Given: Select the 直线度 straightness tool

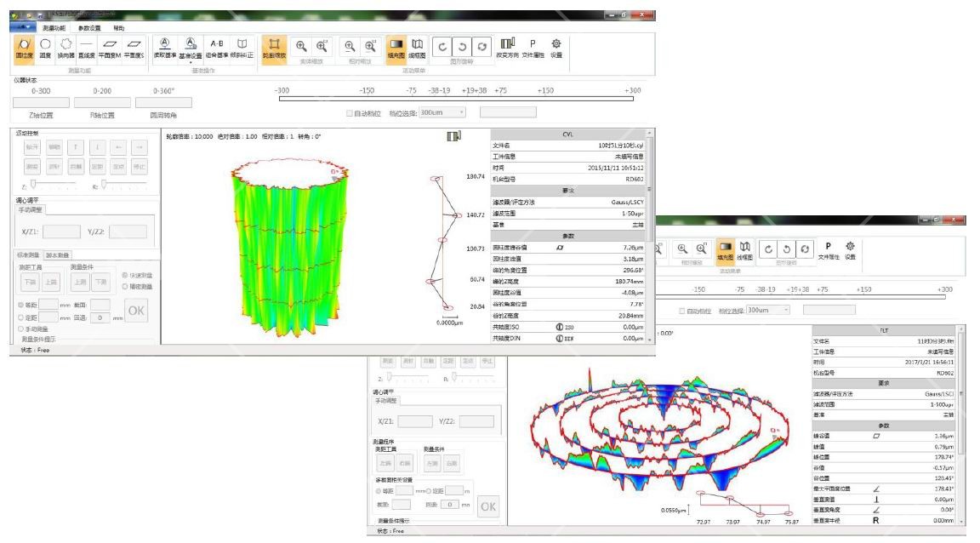Looking at the screenshot, I should [x=86, y=49].
